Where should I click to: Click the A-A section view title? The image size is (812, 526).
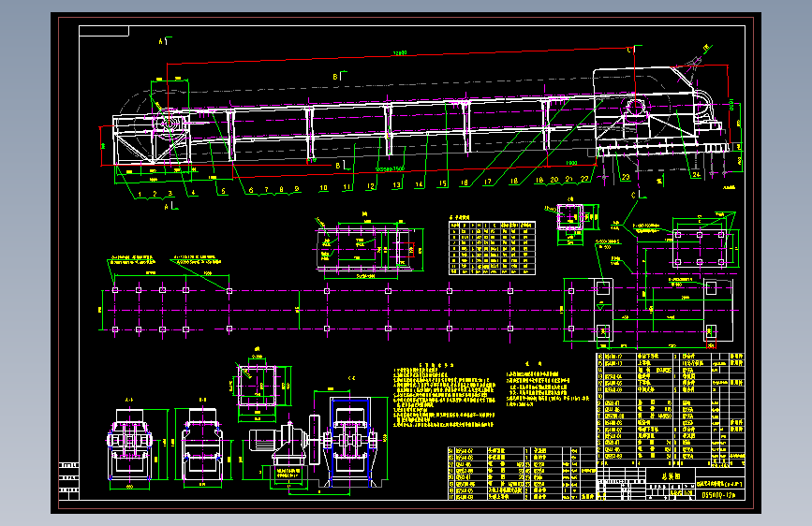point(129,401)
